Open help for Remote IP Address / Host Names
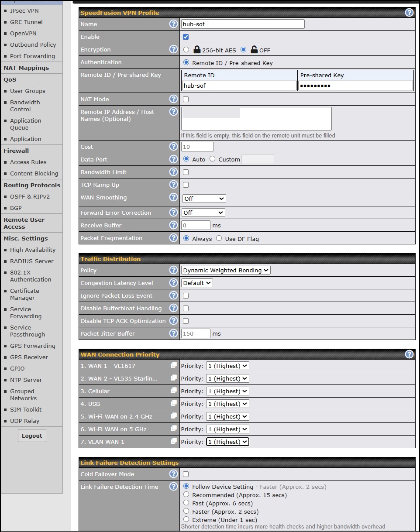 (x=173, y=112)
